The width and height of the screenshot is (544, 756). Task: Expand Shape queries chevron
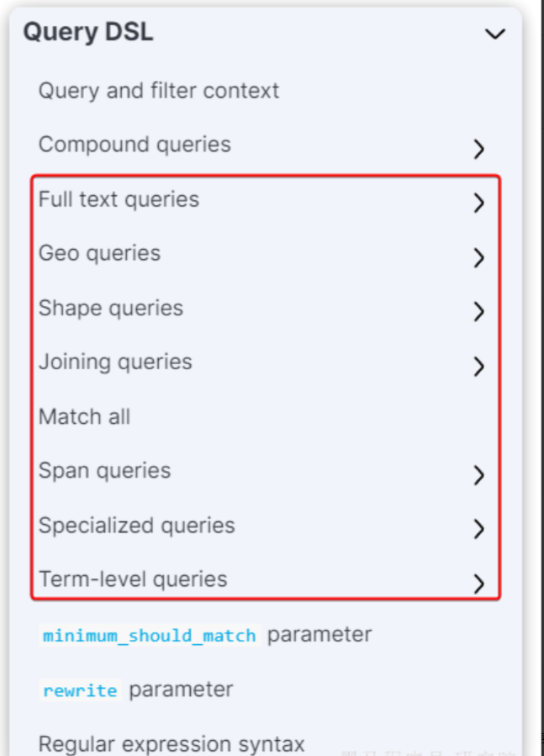point(478,312)
